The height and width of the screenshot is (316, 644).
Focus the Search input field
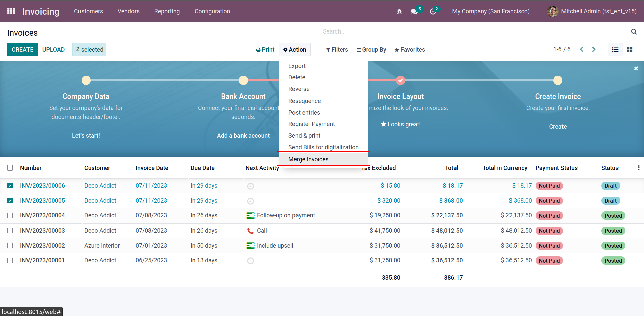click(x=475, y=31)
